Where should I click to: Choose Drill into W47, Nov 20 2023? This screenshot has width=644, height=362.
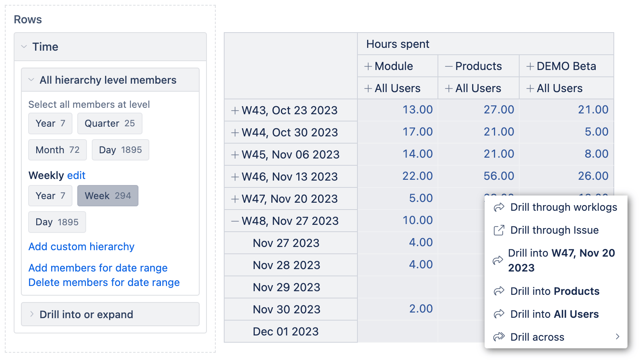pyautogui.click(x=561, y=260)
